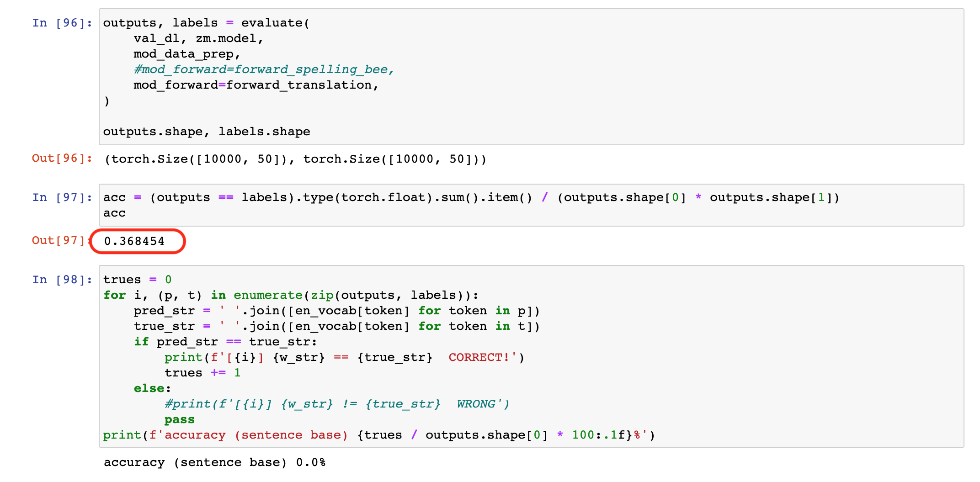Image resolution: width=980 pixels, height=482 pixels.
Task: Click the torch.Size output text
Action: (295, 159)
